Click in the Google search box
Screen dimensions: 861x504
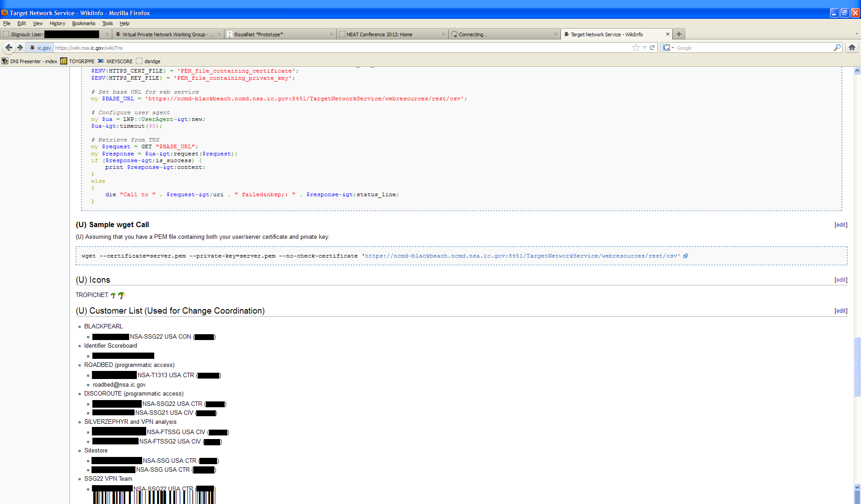click(753, 48)
